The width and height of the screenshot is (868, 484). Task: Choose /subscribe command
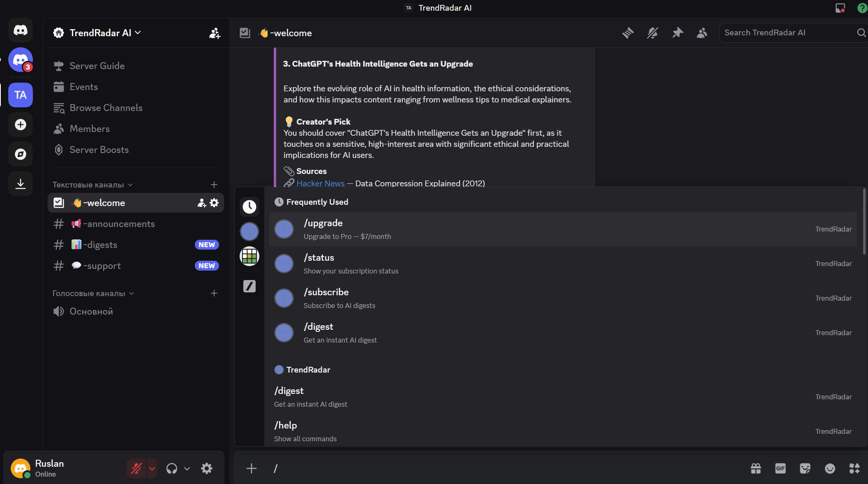pyautogui.click(x=563, y=298)
